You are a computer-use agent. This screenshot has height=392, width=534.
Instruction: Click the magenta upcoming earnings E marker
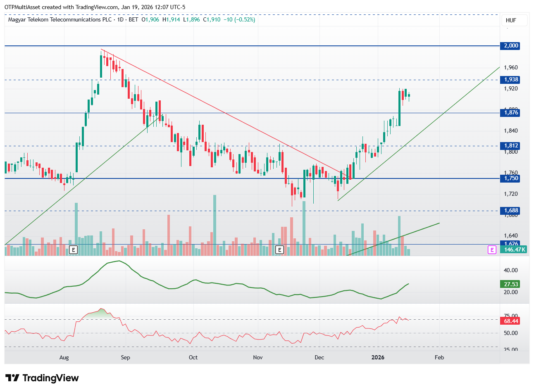pyautogui.click(x=491, y=249)
